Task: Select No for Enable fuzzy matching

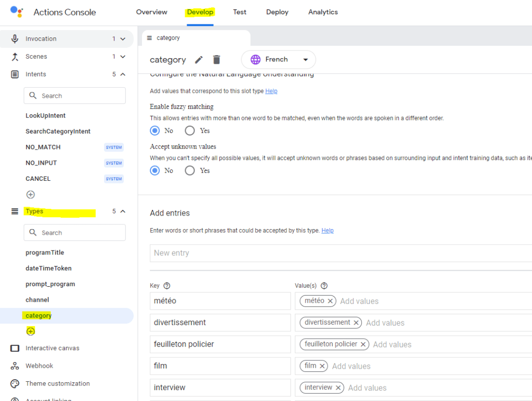Action: (155, 130)
